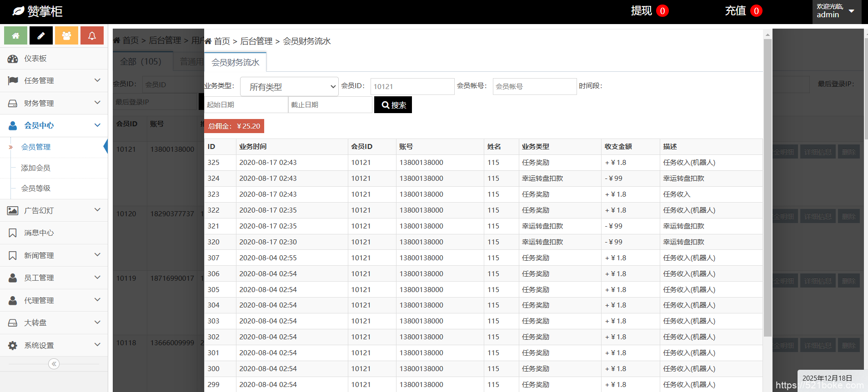Open the 所有类型 business type dropdown
The width and height of the screenshot is (868, 392).
tap(289, 86)
